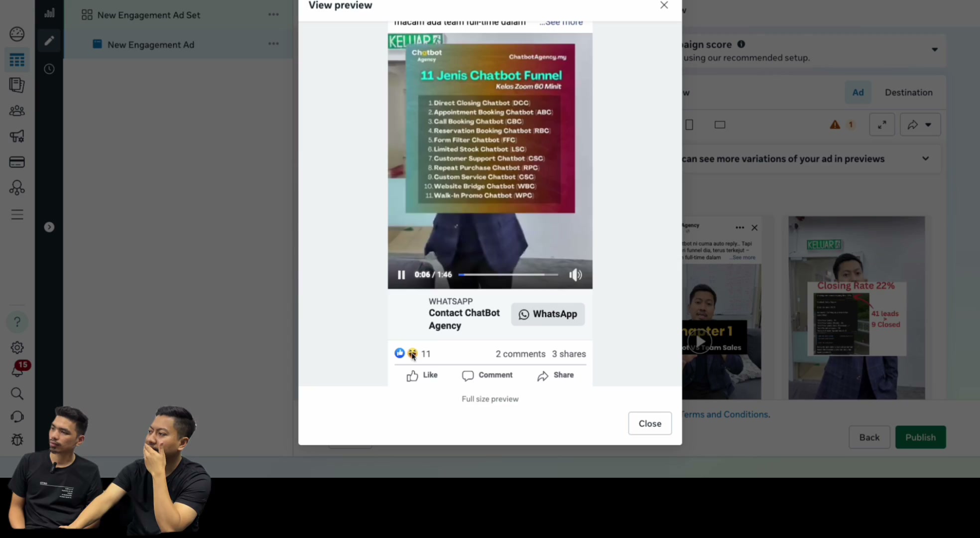
Task: Expand the more variations of your ad section
Action: 925,158
